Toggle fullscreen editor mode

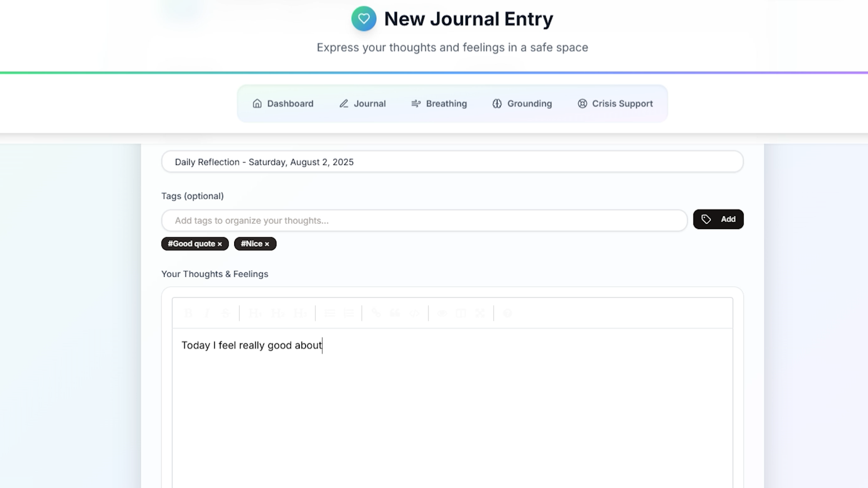point(480,313)
